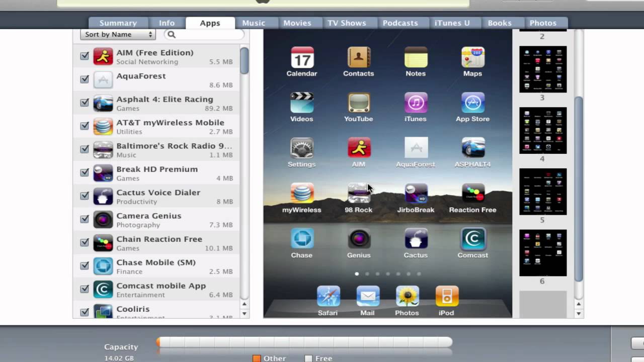Open the Books tab
644x362 pixels.
[500, 23]
